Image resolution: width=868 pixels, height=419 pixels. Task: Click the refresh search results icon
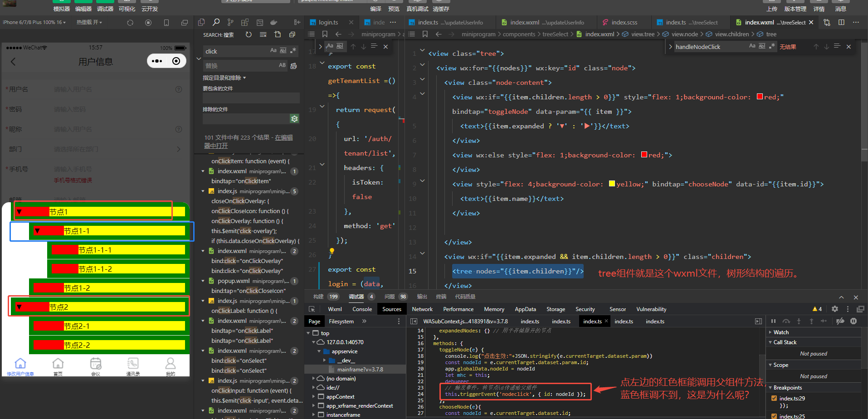(x=249, y=34)
